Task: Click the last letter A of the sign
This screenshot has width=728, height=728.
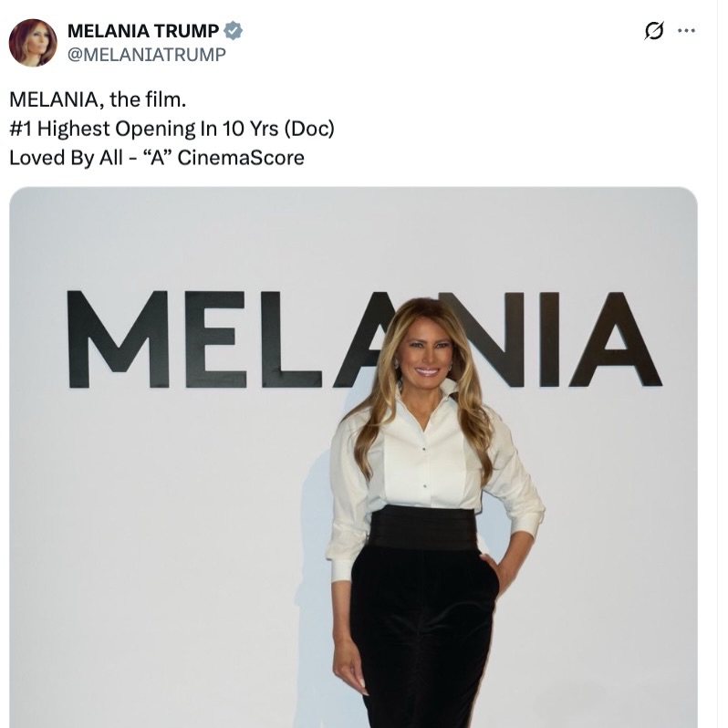Action: (614, 339)
